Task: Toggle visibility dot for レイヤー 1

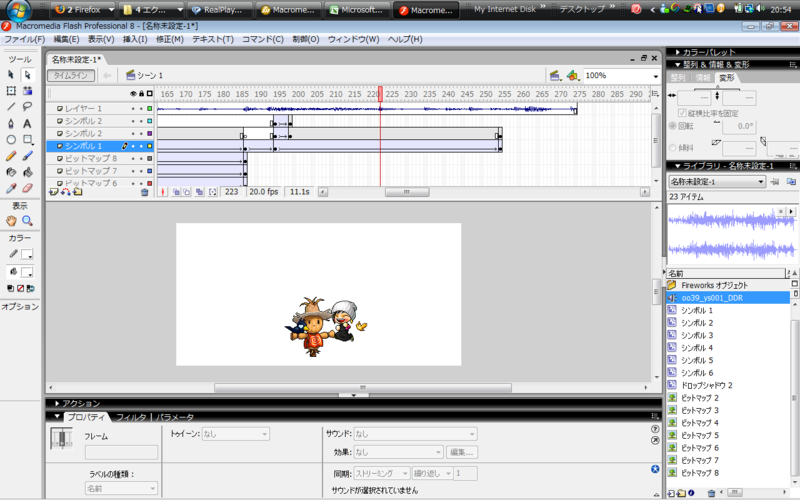Action: coord(133,109)
